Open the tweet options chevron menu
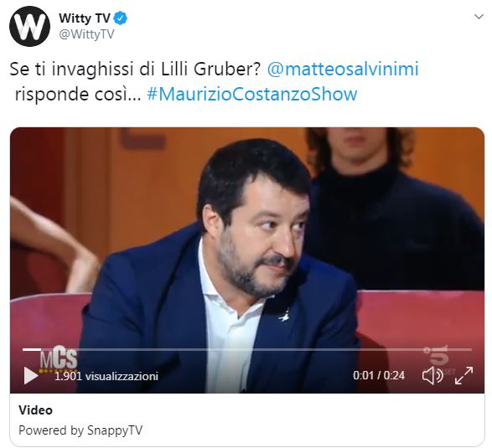Image resolution: width=492 pixels, height=448 pixels. [479, 17]
